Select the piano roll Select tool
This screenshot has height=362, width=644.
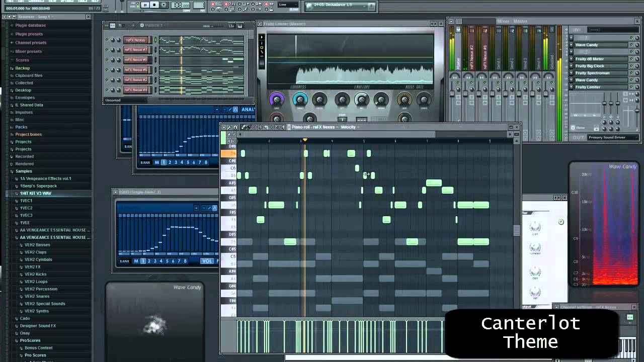[271, 127]
